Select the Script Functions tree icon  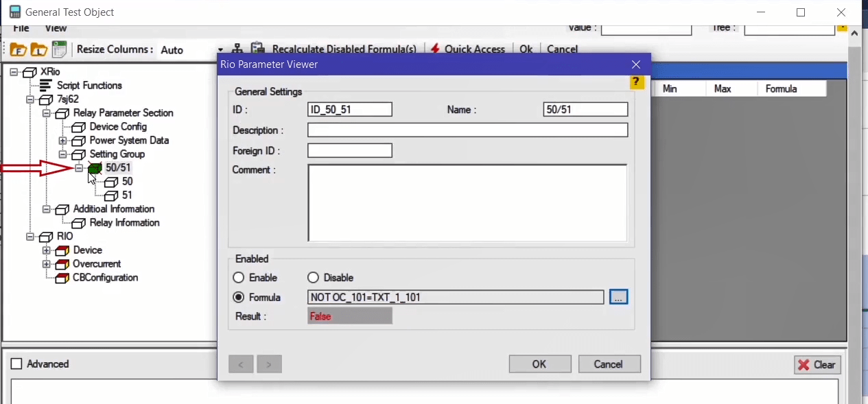[x=46, y=86]
